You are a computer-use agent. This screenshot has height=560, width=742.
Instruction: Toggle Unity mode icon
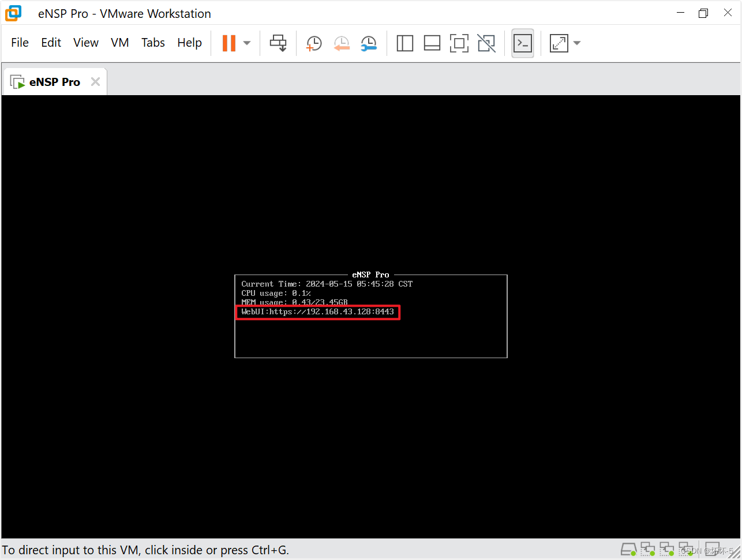(x=486, y=43)
